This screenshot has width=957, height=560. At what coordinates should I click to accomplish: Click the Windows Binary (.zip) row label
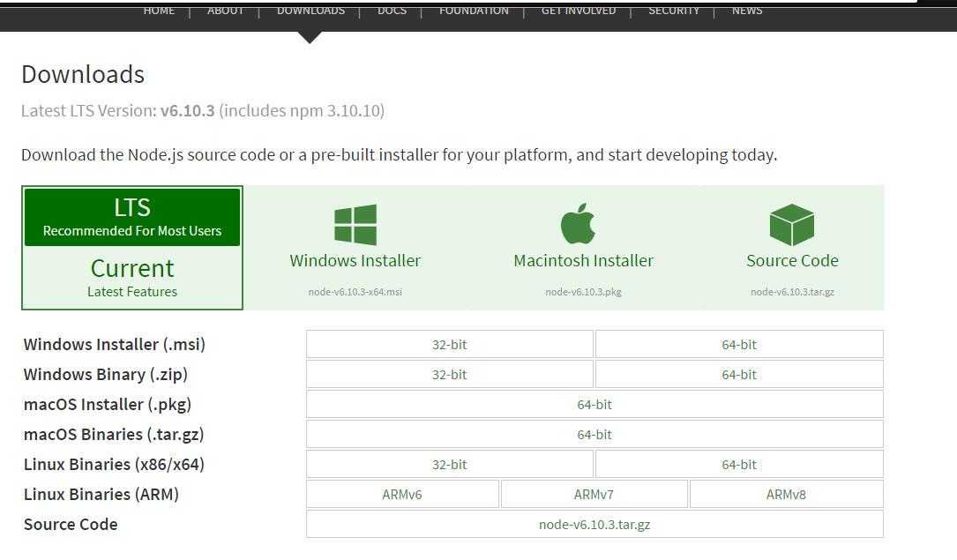(106, 374)
